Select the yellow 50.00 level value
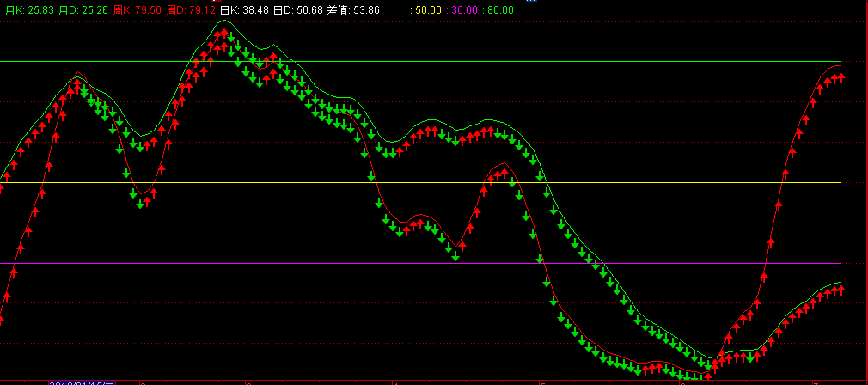The width and height of the screenshot is (868, 385). [429, 10]
